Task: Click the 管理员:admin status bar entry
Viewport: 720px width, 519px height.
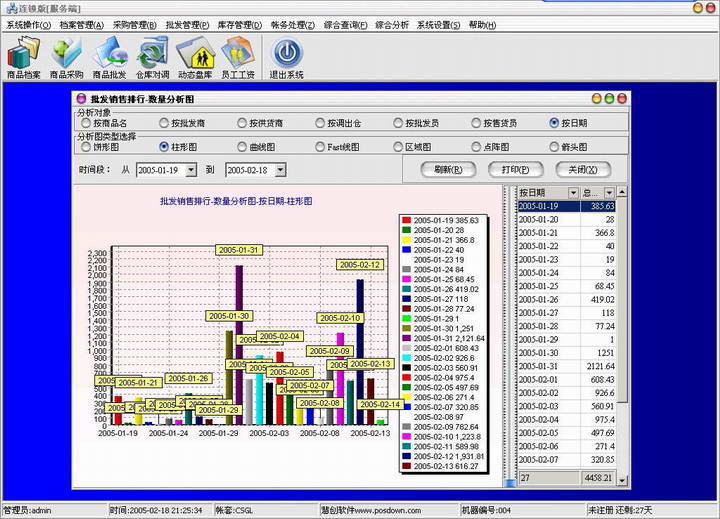Action: 27,510
